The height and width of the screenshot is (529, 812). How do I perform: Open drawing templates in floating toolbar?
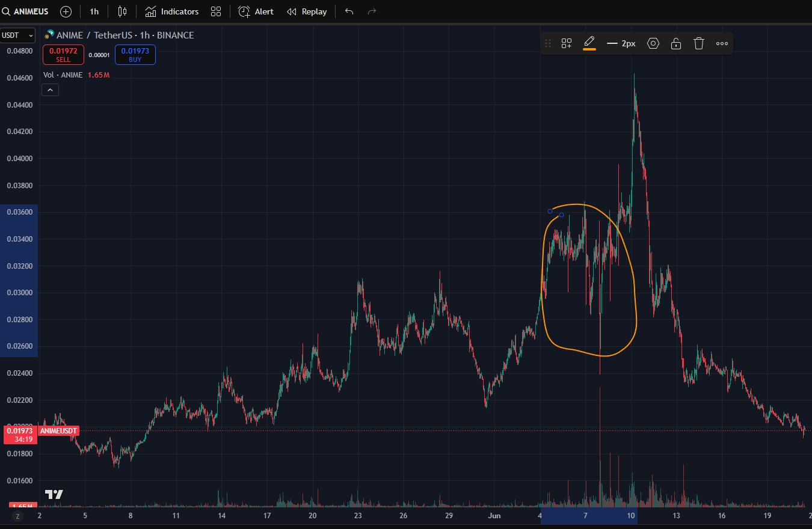click(x=567, y=43)
